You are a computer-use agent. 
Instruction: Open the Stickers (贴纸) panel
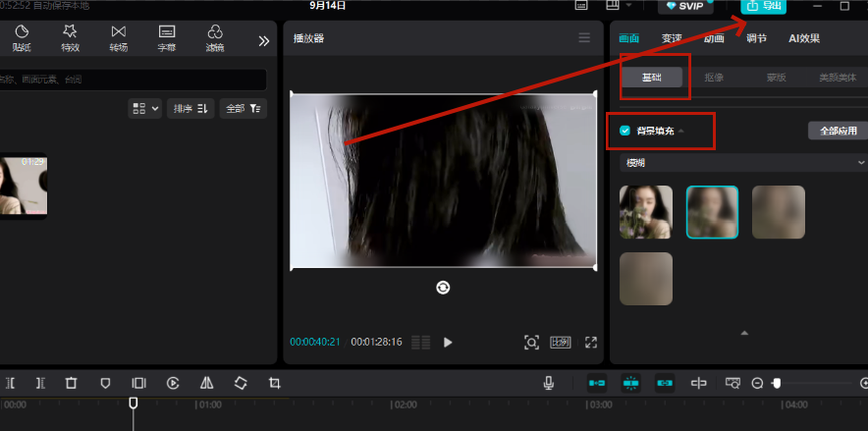(22, 38)
